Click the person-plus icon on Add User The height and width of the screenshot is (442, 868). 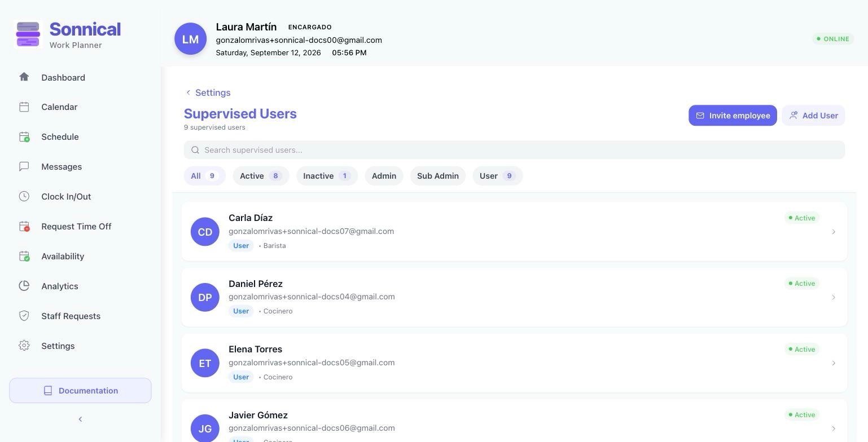(793, 116)
